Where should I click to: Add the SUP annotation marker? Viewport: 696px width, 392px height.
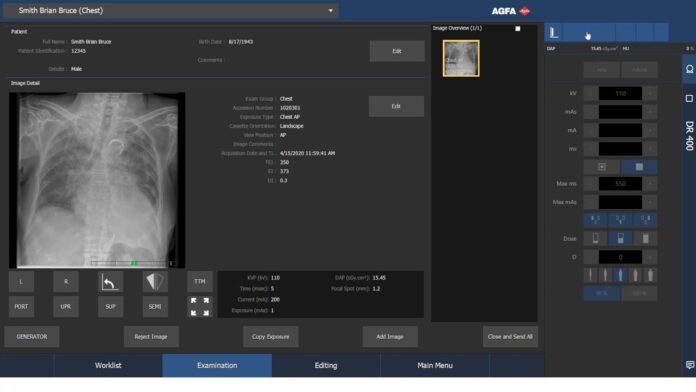point(111,307)
